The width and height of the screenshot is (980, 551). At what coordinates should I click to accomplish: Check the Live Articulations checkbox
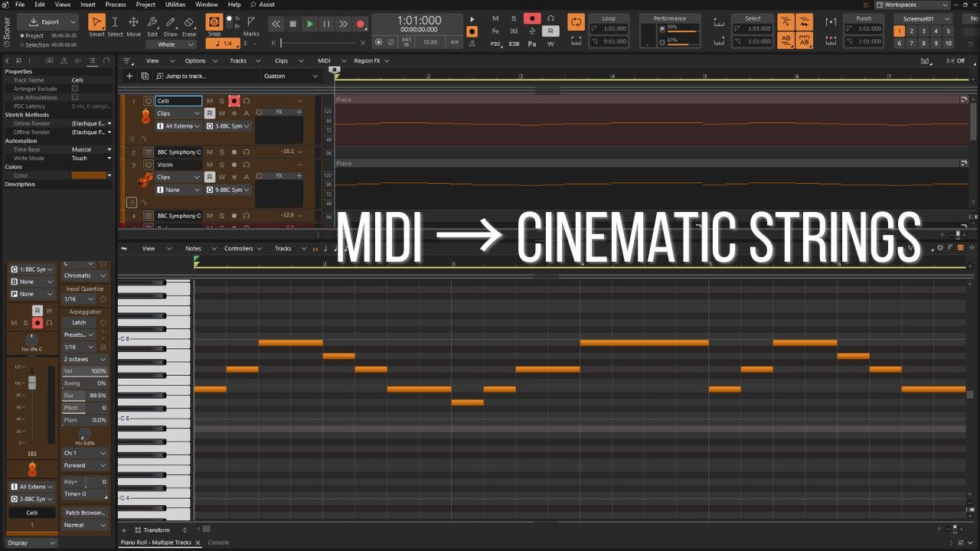[x=75, y=97]
